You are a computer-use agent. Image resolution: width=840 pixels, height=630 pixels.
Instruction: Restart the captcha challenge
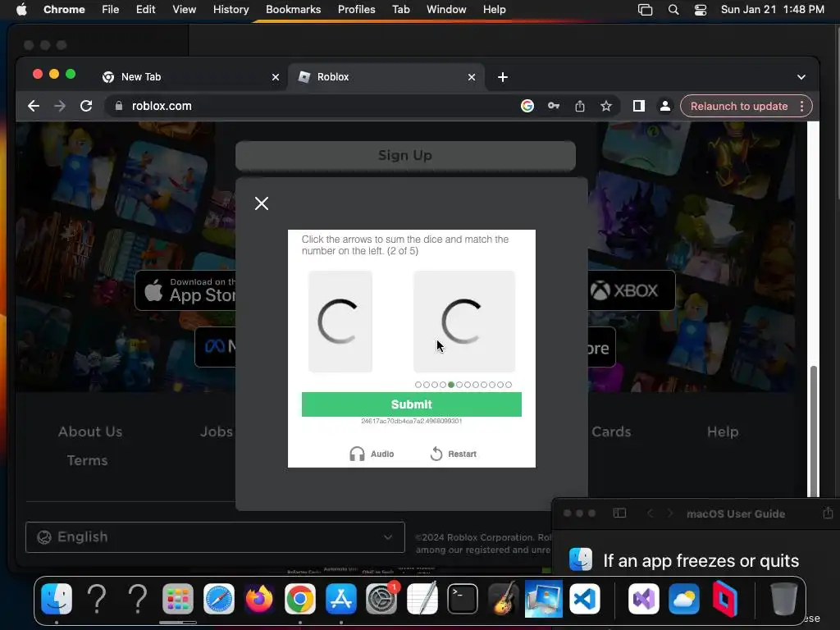[x=453, y=454]
